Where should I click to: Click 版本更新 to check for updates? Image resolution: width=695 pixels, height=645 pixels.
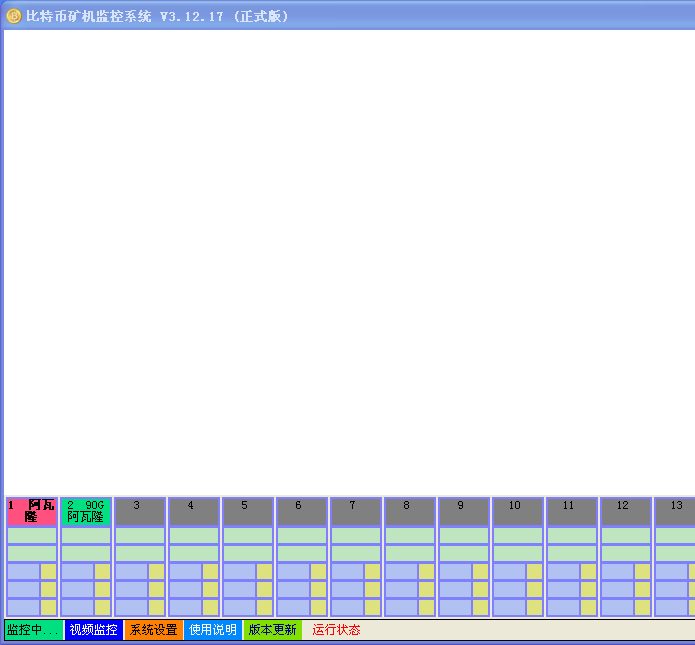(x=272, y=630)
